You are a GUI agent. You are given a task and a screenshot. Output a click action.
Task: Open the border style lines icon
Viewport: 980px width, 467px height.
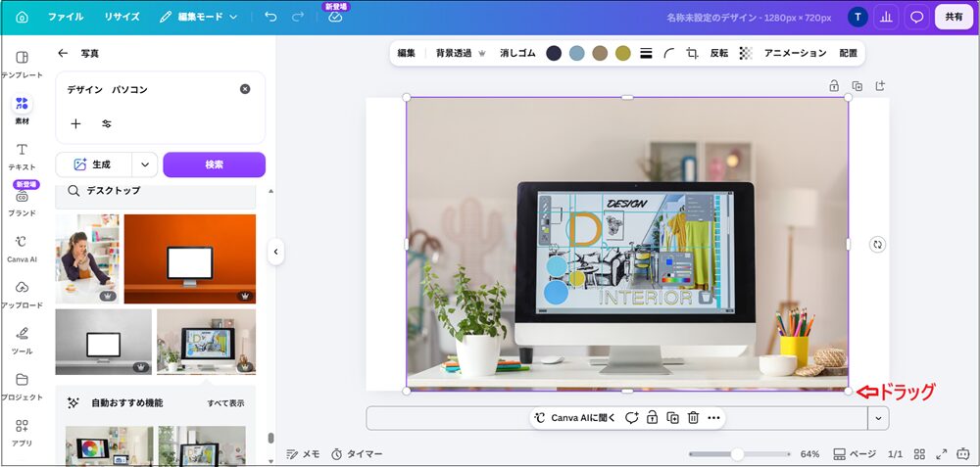(x=646, y=54)
